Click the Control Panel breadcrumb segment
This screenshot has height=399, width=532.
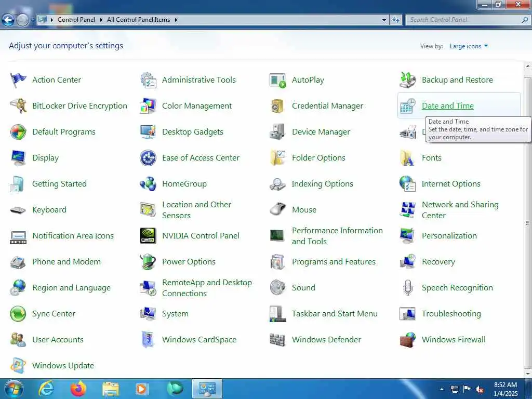coord(76,20)
